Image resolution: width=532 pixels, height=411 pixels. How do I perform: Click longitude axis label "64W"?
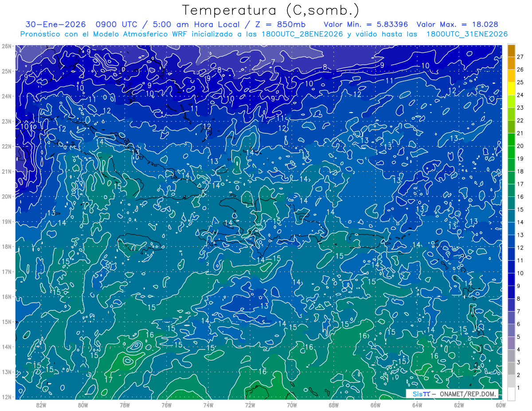click(417, 405)
